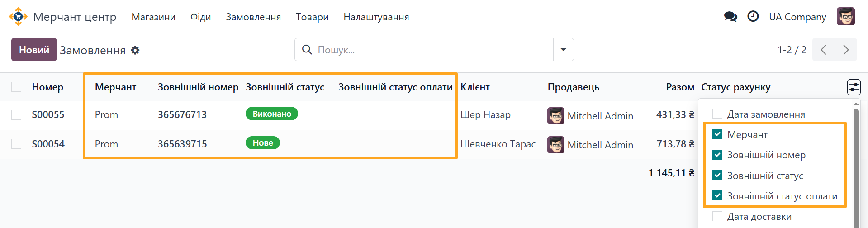The height and width of the screenshot is (228, 868).
Task: Sort by the Зовнішній номер column header
Action: click(x=198, y=87)
